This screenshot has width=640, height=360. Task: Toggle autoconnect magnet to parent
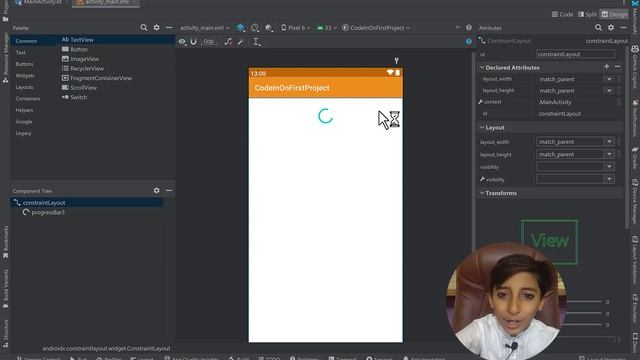[x=193, y=42]
